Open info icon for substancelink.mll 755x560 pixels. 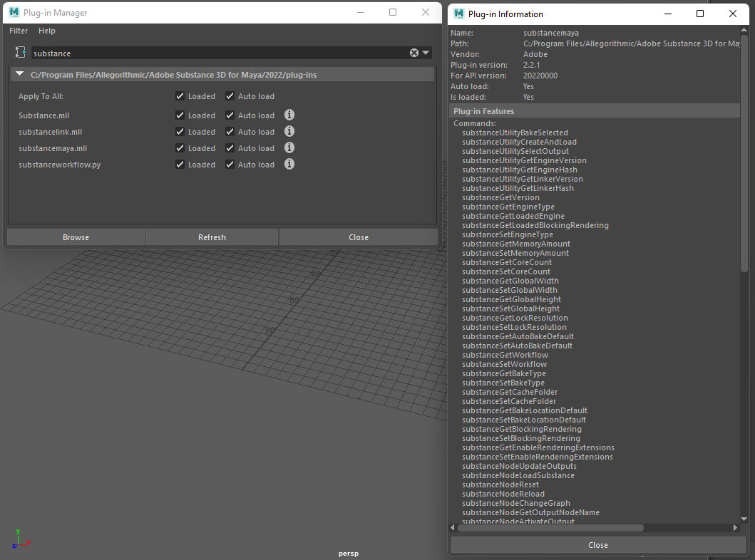tap(289, 131)
